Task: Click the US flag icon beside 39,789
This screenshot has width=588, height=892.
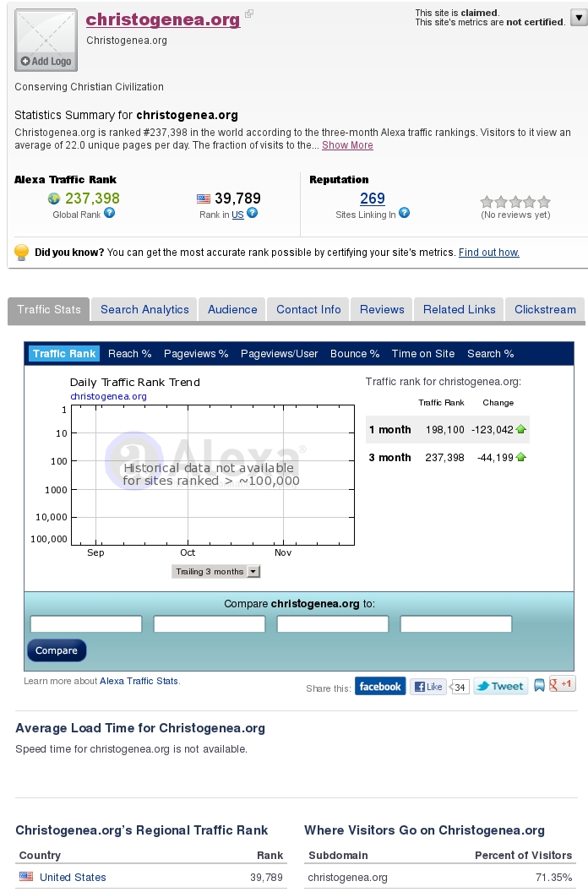Action: tap(204, 199)
